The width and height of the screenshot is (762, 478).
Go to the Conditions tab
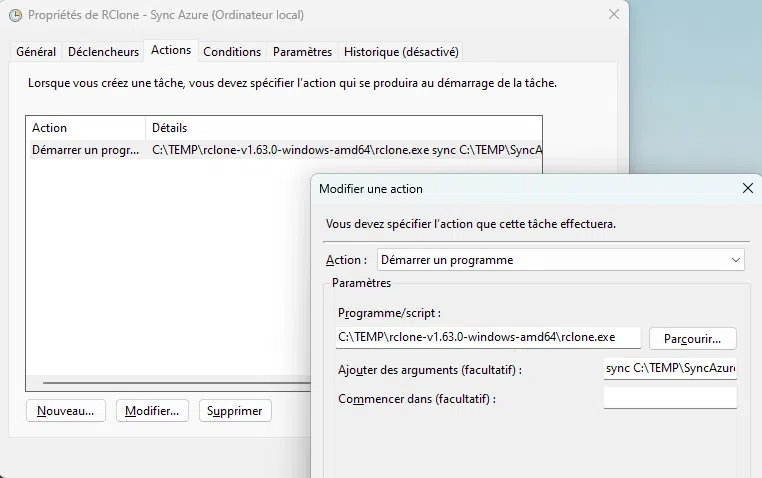(x=232, y=51)
